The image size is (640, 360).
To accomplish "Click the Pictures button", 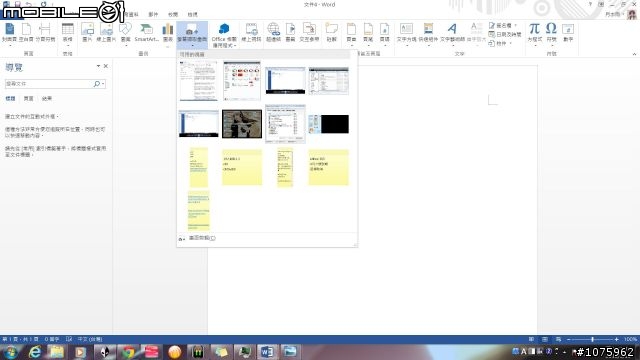I will 87,33.
